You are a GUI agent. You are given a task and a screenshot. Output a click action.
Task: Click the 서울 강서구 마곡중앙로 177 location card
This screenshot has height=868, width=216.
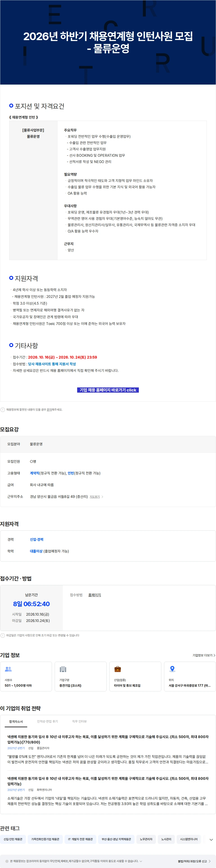(x=190, y=676)
